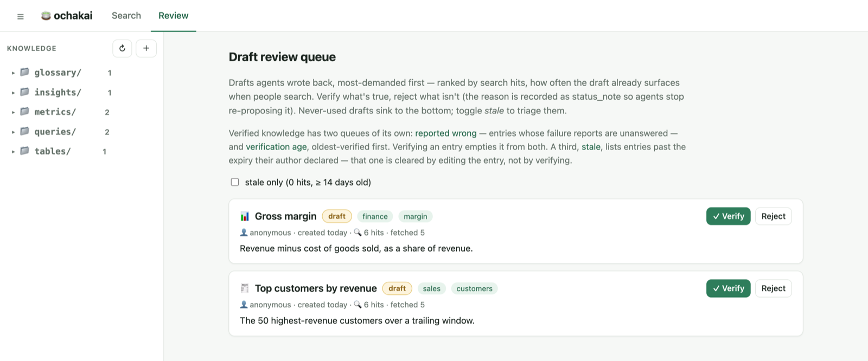Open the hamburger menu icon
The height and width of the screenshot is (361, 868).
[21, 16]
